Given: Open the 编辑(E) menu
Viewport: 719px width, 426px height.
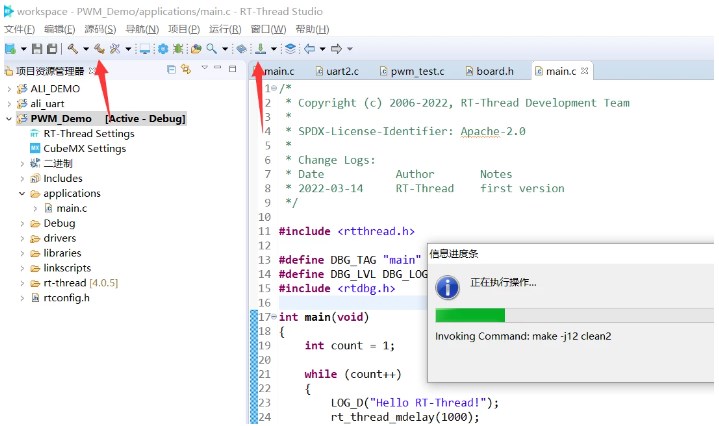Looking at the screenshot, I should click(x=60, y=29).
